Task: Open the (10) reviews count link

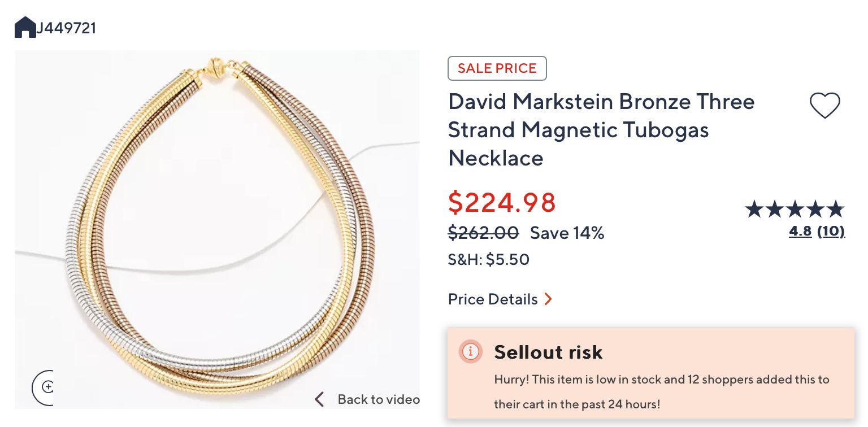Action: [x=831, y=231]
